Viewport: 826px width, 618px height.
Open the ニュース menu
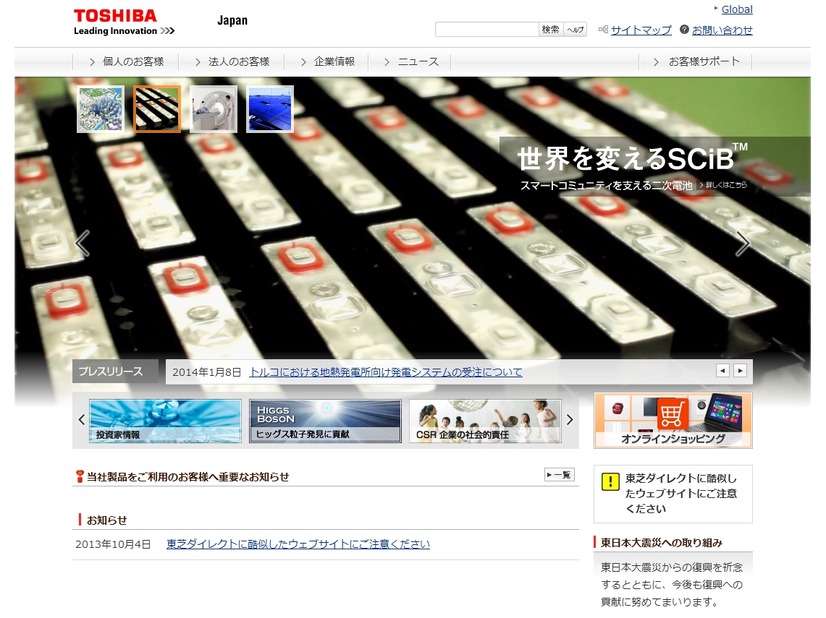coord(410,62)
